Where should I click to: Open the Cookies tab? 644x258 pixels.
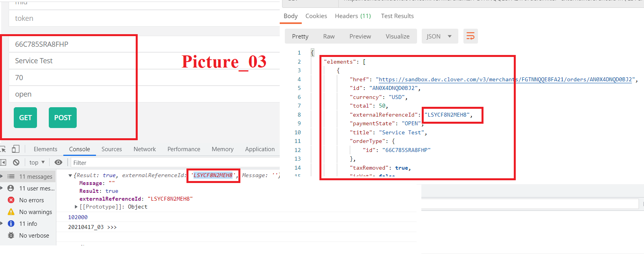click(x=316, y=16)
